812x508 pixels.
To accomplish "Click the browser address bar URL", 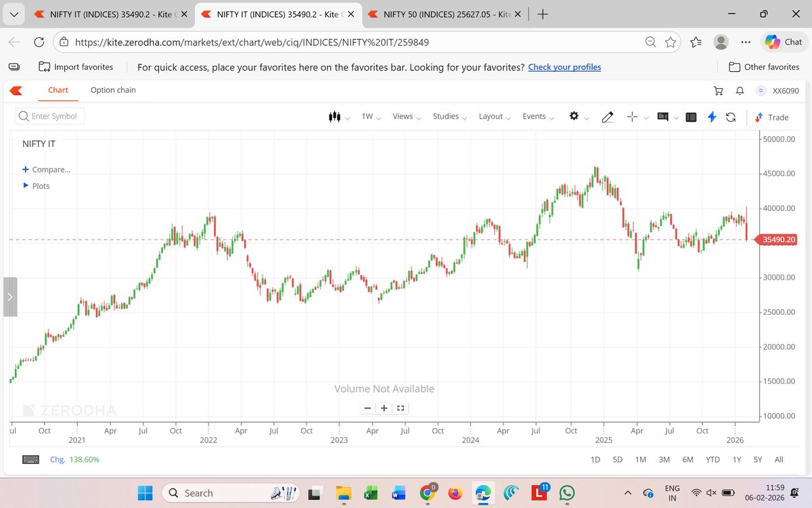I will click(x=252, y=42).
